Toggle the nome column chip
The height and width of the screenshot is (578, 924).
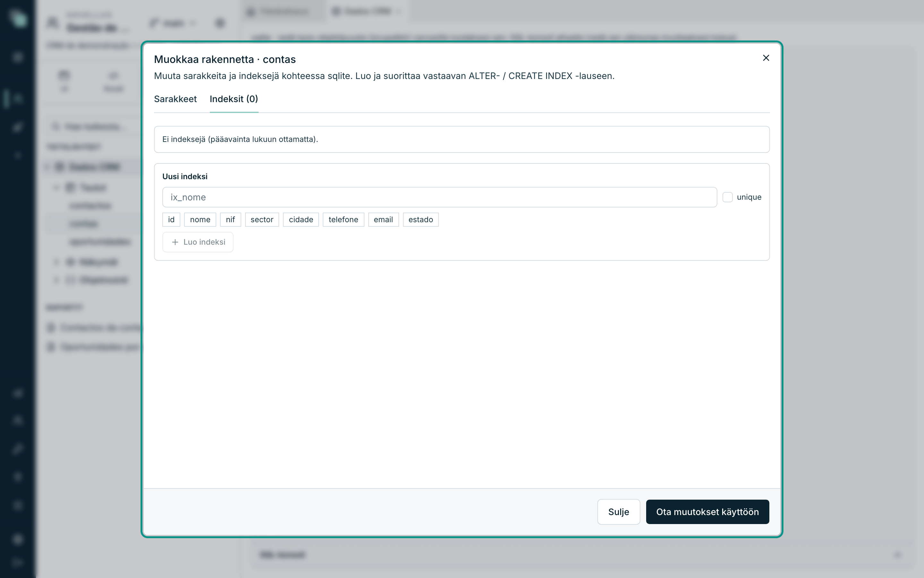pyautogui.click(x=200, y=219)
